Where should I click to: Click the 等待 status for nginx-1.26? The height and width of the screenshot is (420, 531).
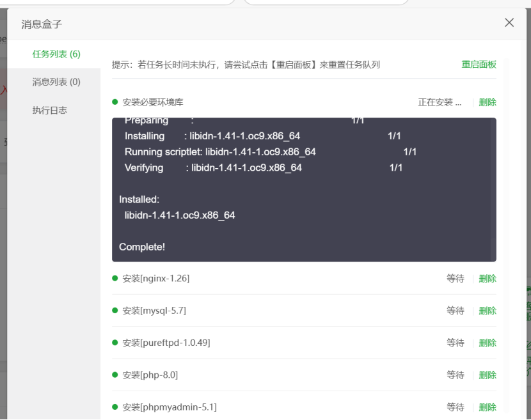tap(455, 279)
